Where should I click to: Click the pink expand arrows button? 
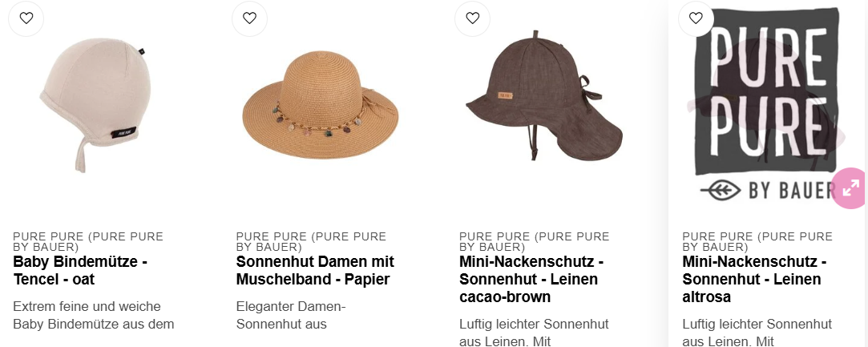(850, 188)
